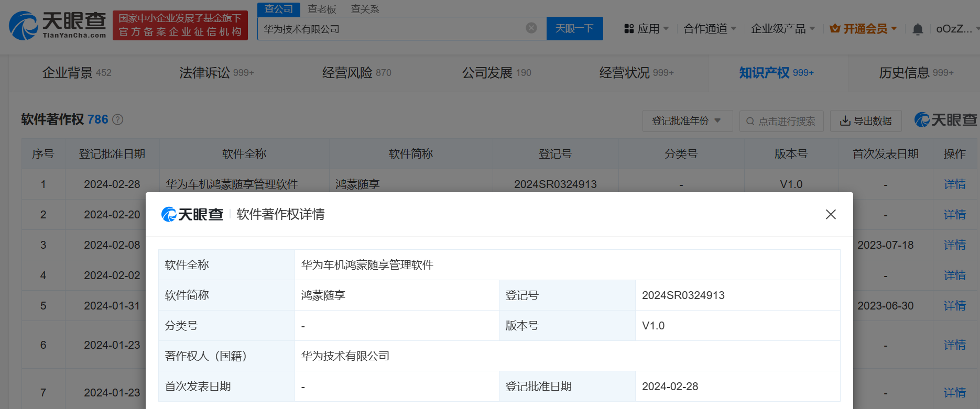The width and height of the screenshot is (980, 409).
Task: Click the 国家中小企业发展子基金旗下 red banner
Action: coord(180,25)
